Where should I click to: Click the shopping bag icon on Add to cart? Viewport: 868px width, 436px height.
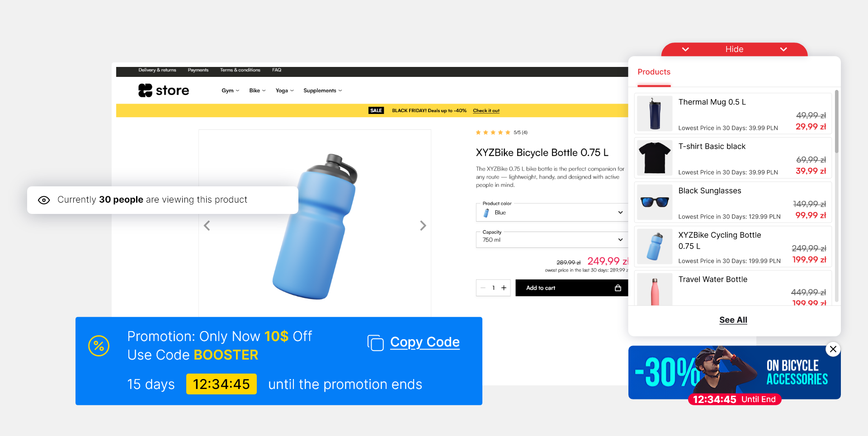tap(618, 288)
